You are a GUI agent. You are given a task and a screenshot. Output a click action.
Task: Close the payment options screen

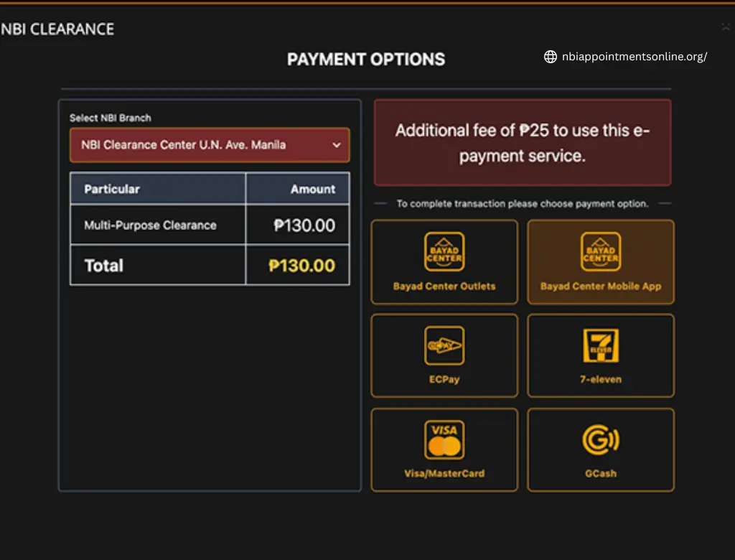coord(726,27)
